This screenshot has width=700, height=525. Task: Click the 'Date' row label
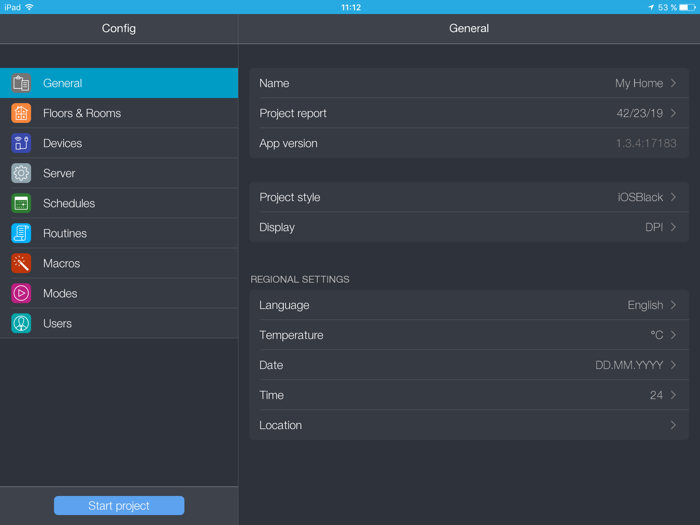271,365
